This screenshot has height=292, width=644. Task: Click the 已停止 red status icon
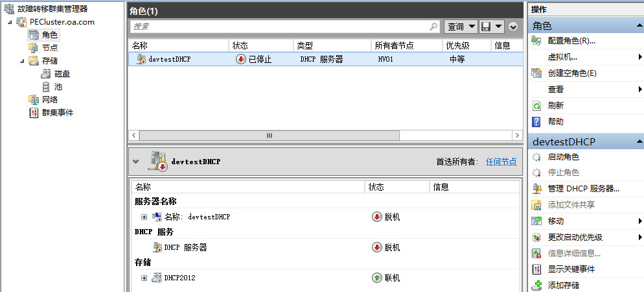coord(240,59)
